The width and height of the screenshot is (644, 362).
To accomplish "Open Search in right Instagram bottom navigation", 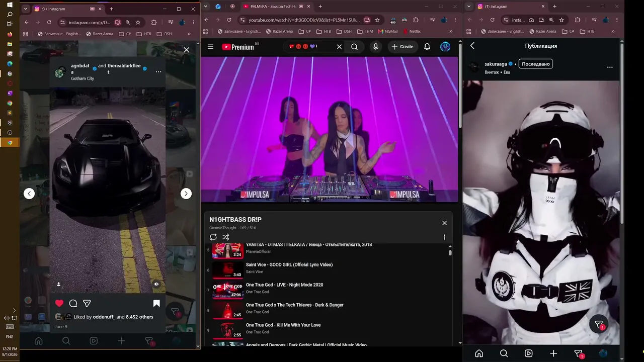I will (x=504, y=353).
